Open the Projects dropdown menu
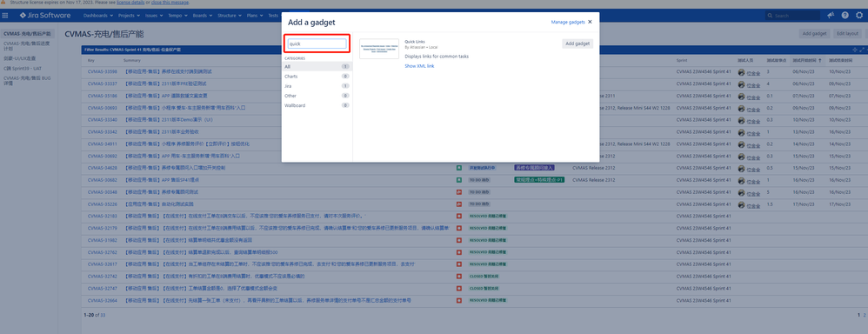Viewport: 868px width, 334px height. click(129, 16)
